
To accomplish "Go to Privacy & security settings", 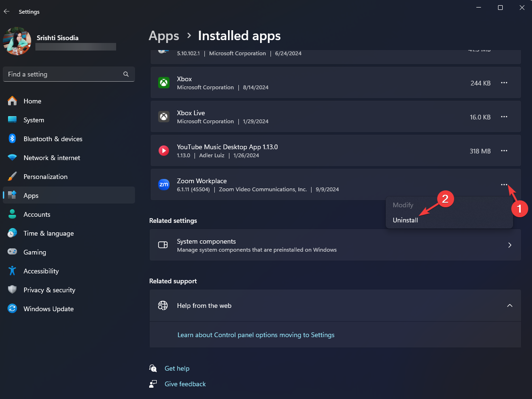I will tap(50, 290).
